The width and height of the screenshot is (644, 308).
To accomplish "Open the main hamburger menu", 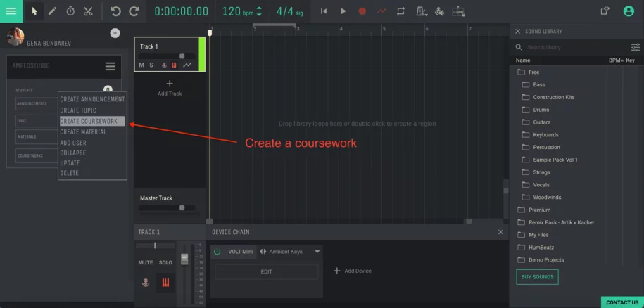I will (11, 11).
